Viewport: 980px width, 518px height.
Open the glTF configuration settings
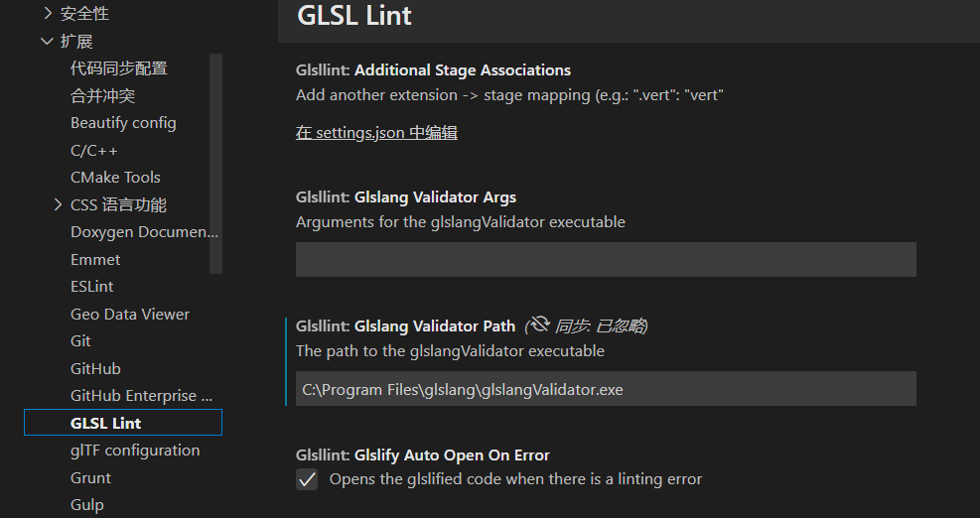pos(135,450)
